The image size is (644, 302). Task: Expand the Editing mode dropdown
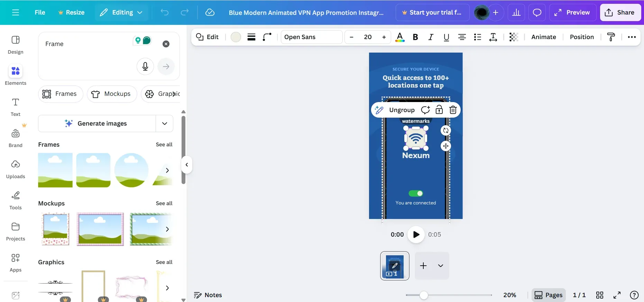121,12
